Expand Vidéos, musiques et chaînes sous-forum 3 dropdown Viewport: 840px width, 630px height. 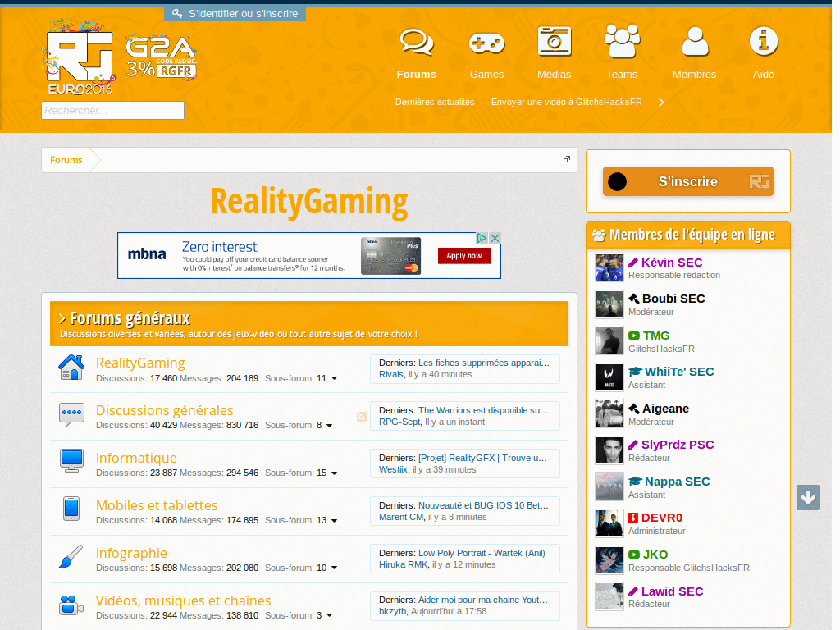(330, 615)
